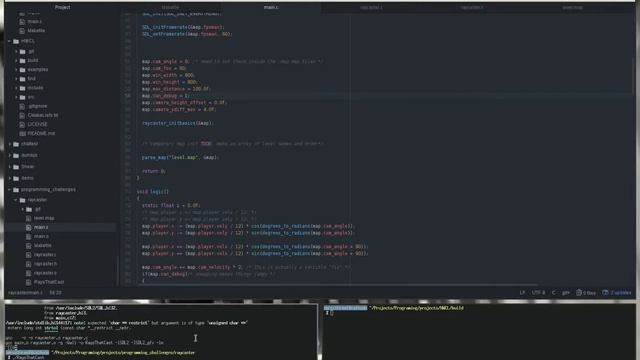Open RaysThatCast from the tree
Viewport: 640px width, 360px height.
tap(49, 282)
